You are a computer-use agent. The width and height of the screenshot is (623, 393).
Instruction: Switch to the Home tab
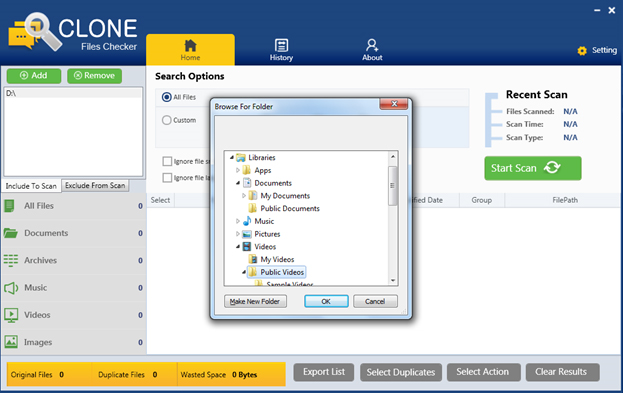click(190, 50)
